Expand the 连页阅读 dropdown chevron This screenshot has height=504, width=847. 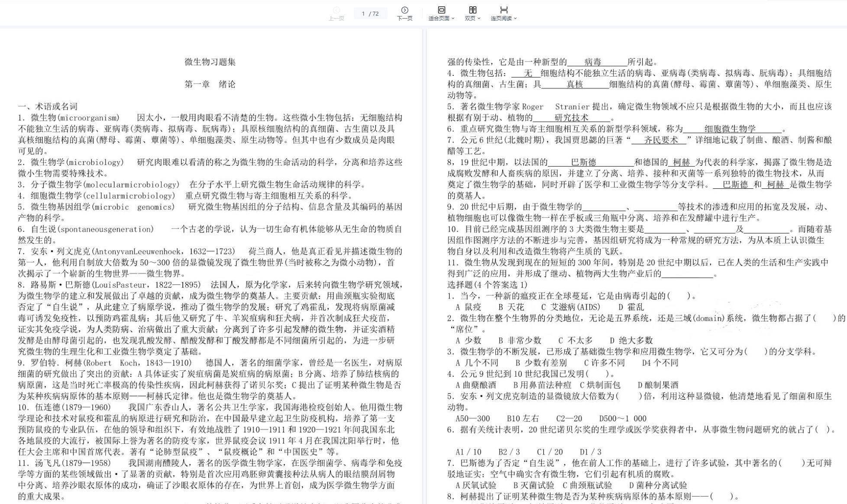coord(515,19)
